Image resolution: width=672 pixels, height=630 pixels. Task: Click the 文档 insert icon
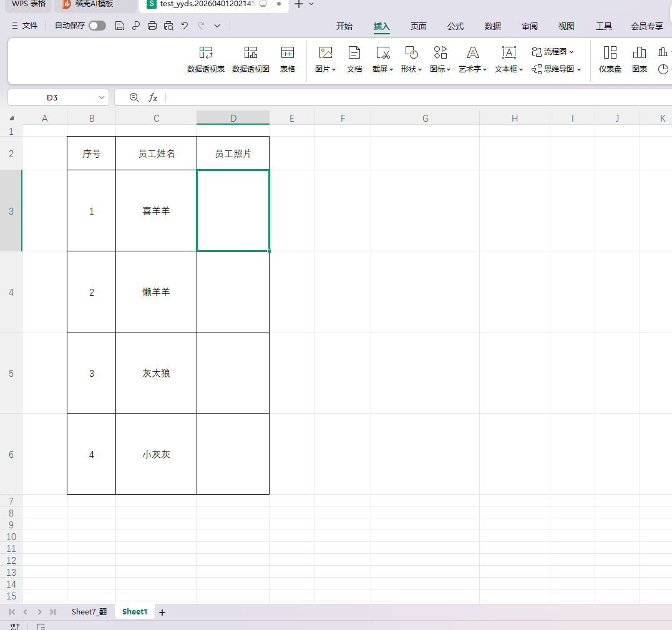354,60
